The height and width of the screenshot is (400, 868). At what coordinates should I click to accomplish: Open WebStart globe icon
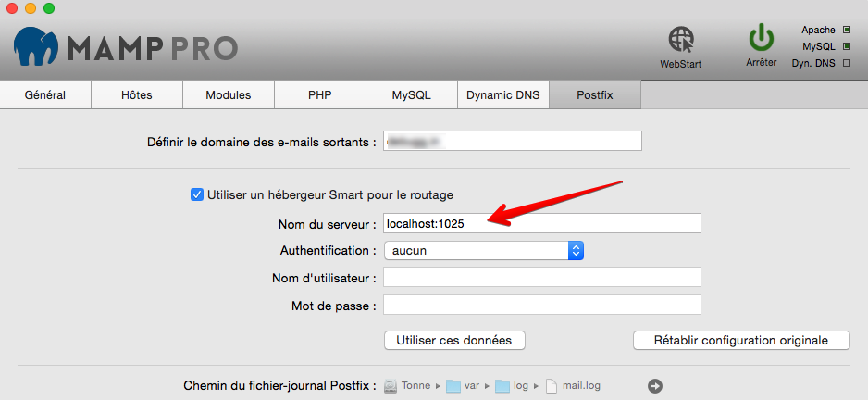click(x=680, y=41)
